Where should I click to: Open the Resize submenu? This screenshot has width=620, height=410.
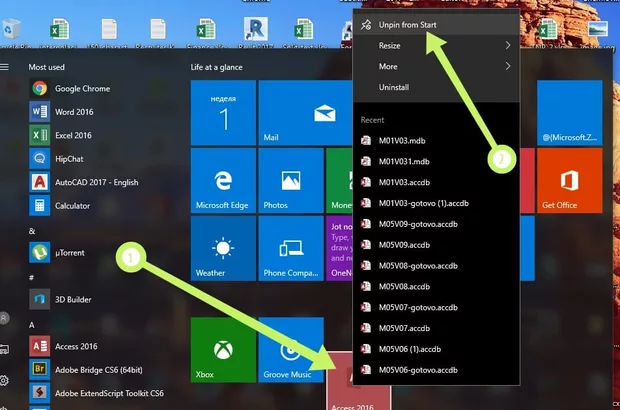(436, 46)
